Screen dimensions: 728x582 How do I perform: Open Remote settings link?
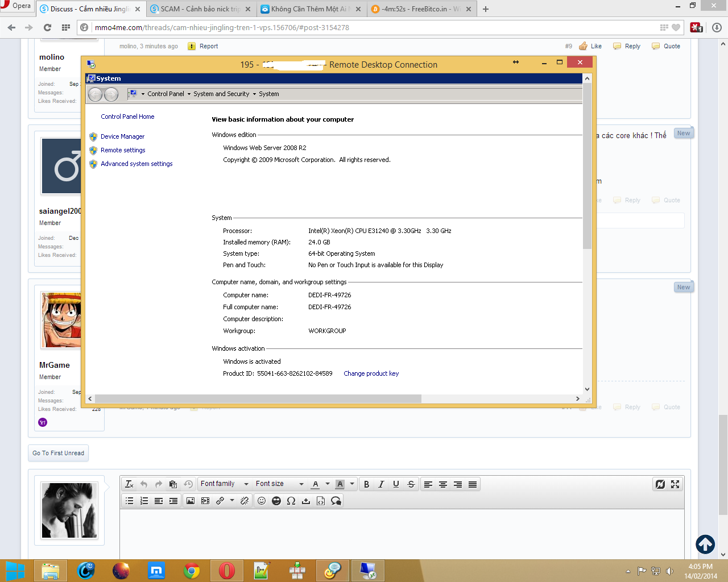click(x=123, y=150)
